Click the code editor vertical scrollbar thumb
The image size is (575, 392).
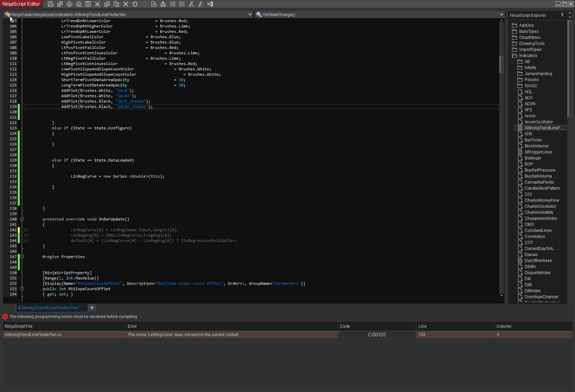click(502, 64)
